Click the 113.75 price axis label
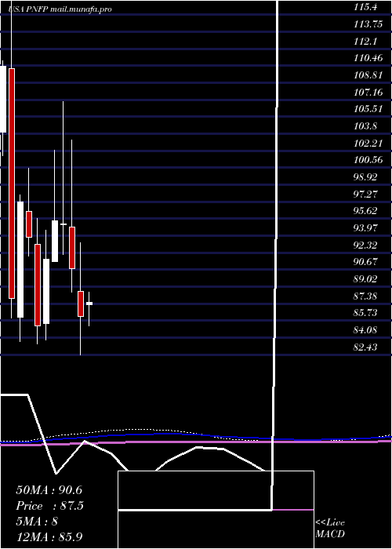The image size is (392, 549). coord(368,24)
